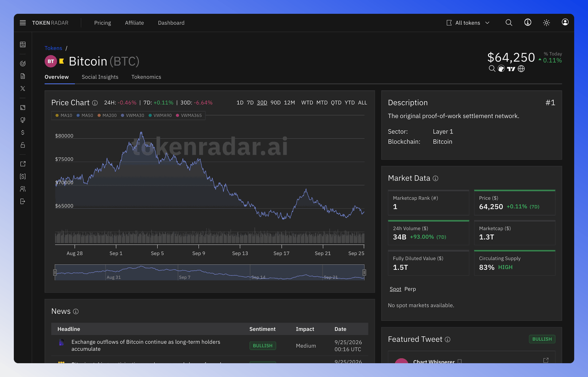The width and height of the screenshot is (588, 377).
Task: Select the 1D chart range
Action: 240,103
